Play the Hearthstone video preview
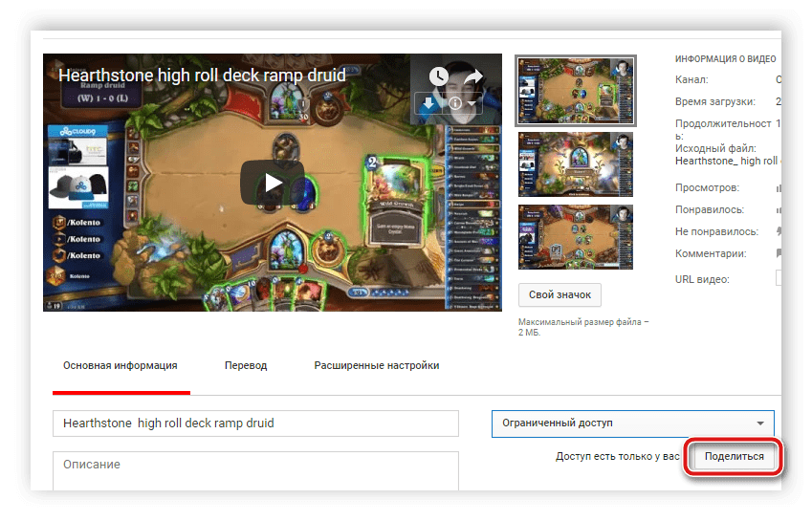 (x=272, y=183)
